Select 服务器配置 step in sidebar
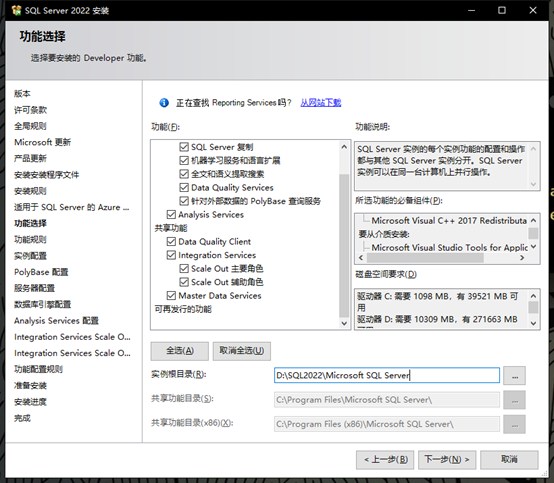 click(35, 288)
